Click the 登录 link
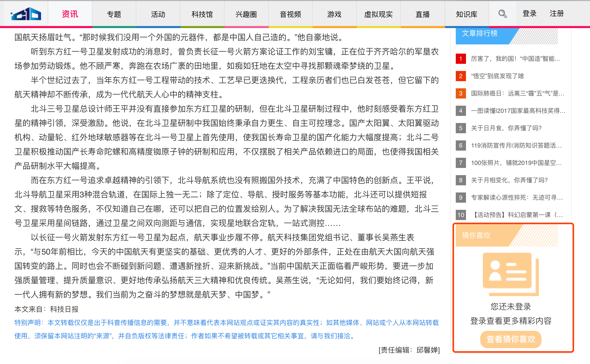The height and width of the screenshot is (364, 590). click(x=530, y=14)
